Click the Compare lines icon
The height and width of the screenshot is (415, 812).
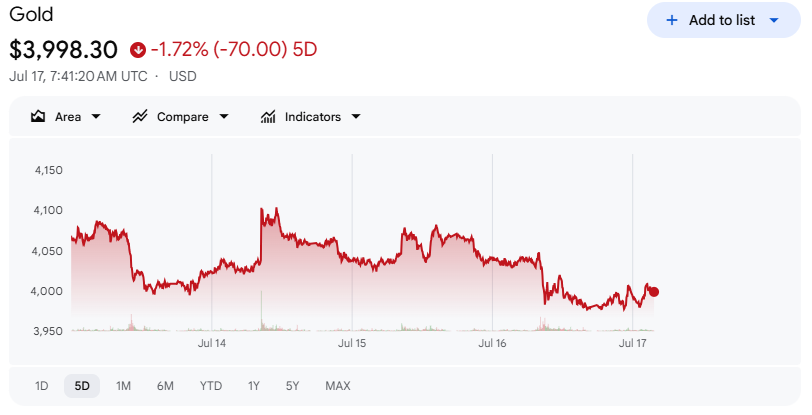(140, 117)
